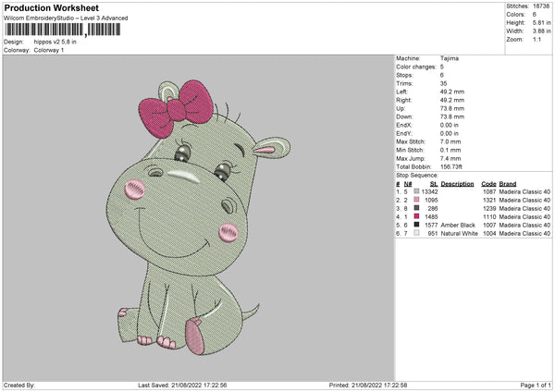Click the 'Colorway 1' value

point(49,50)
